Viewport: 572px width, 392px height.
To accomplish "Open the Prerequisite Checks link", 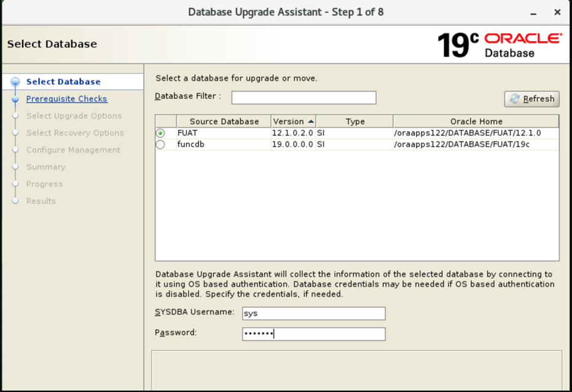I will tap(67, 99).
